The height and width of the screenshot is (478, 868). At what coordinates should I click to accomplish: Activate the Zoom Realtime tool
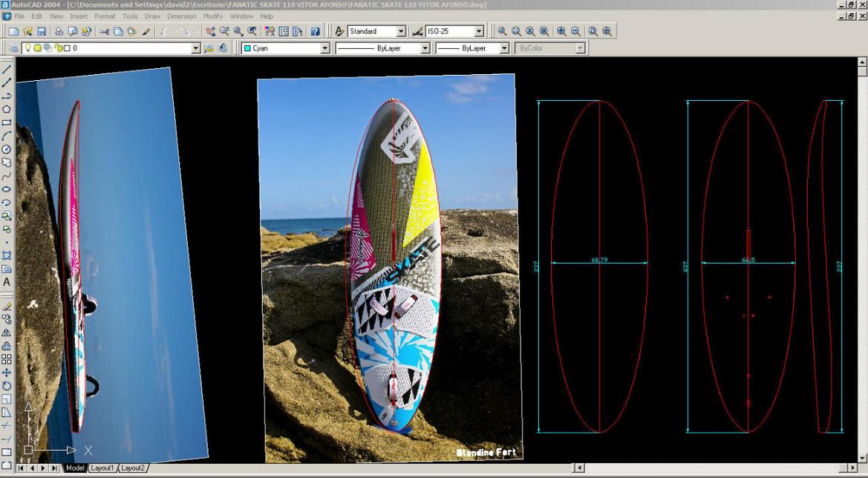coord(224,31)
